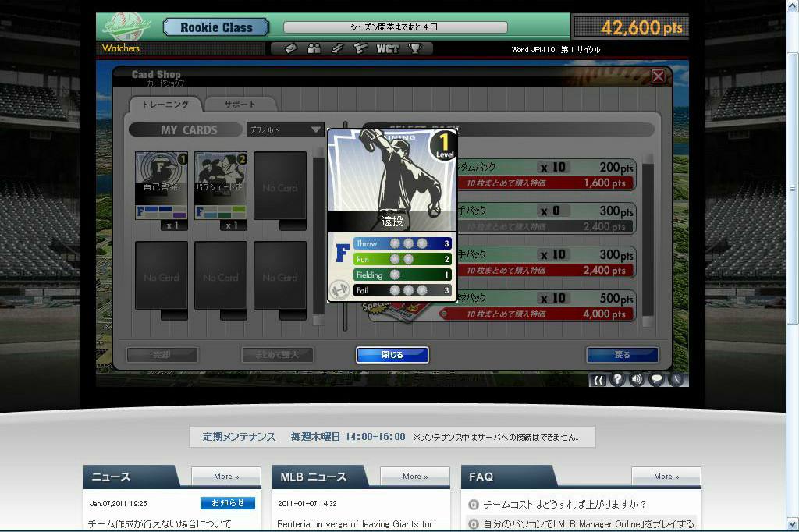This screenshot has height=532, width=799.
Task: Click the two-people team icon
Action: click(x=314, y=48)
